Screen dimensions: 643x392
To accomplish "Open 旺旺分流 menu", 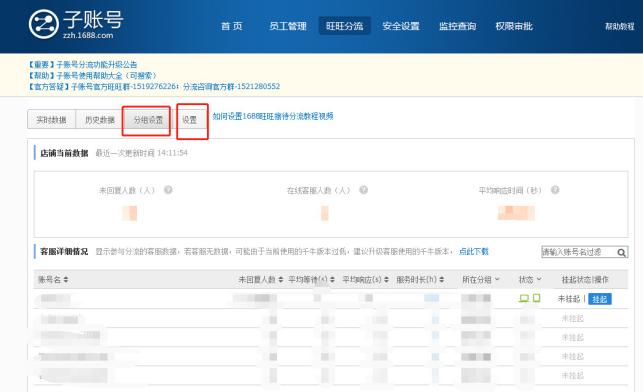I will pos(344,26).
